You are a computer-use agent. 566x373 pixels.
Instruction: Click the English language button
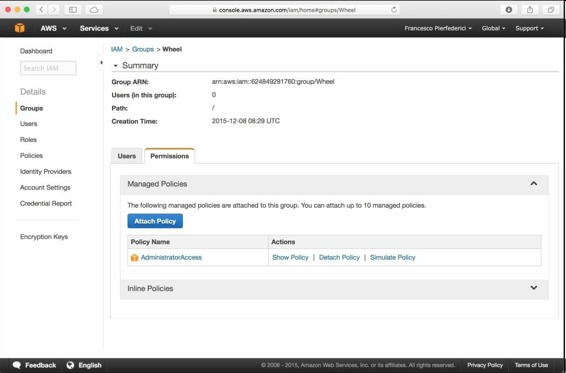point(84,365)
